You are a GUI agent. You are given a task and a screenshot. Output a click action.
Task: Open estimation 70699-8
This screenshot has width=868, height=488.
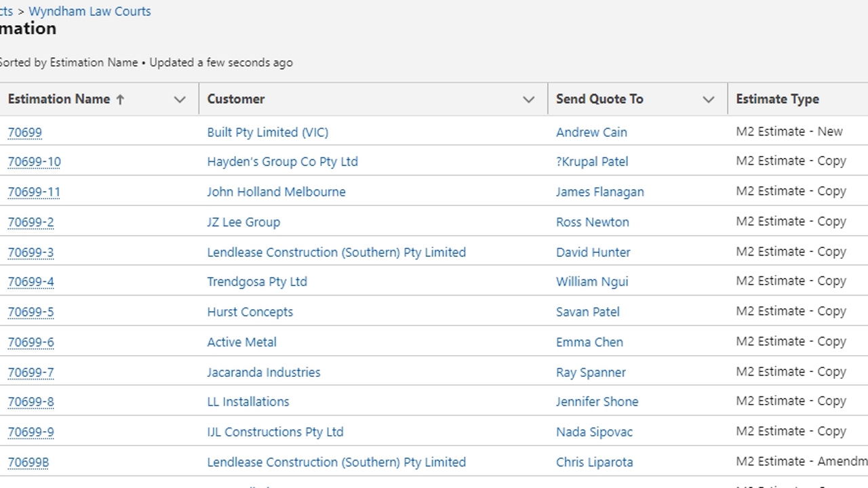tap(31, 402)
